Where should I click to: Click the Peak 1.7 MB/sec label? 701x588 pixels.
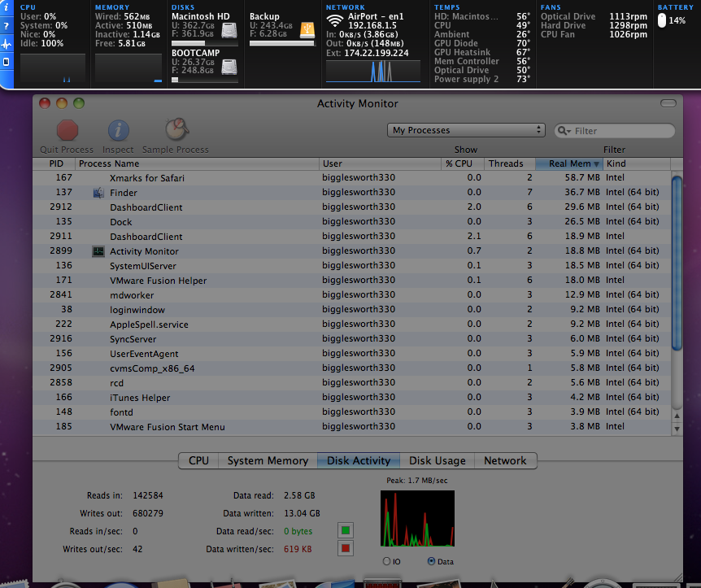tap(416, 480)
